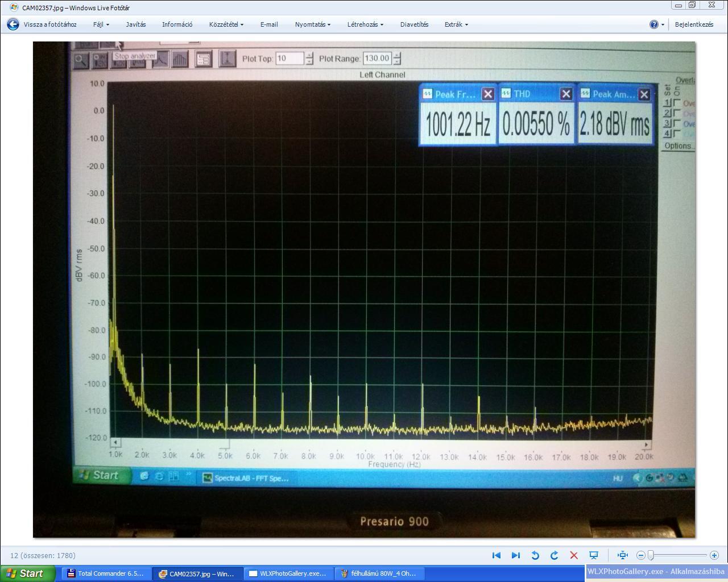Click Diavetítés in the toolbar
Image resolution: width=728 pixels, height=582 pixels.
tap(415, 24)
